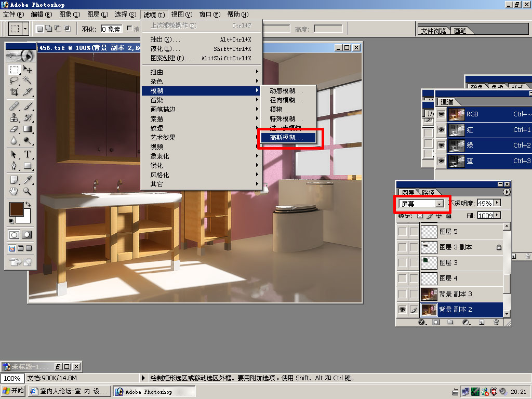This screenshot has height=399, width=532.
Task: Open Fill slider arrow beside 100%
Action: pyautogui.click(x=497, y=215)
